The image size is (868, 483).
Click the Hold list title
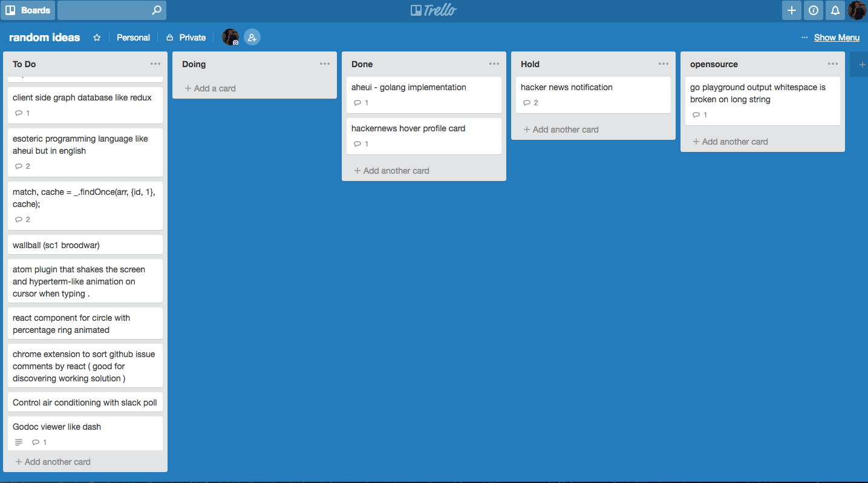[x=530, y=64]
